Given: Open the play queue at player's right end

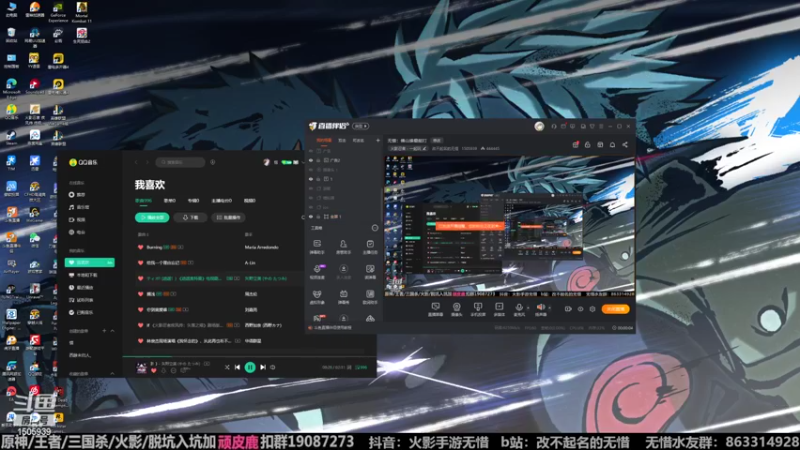Looking at the screenshot, I should click(361, 367).
